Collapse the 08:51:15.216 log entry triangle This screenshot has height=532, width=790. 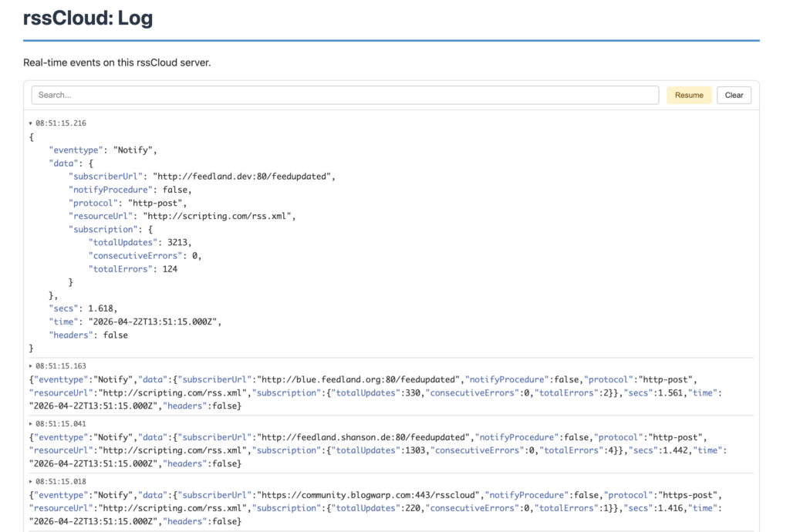[31, 123]
